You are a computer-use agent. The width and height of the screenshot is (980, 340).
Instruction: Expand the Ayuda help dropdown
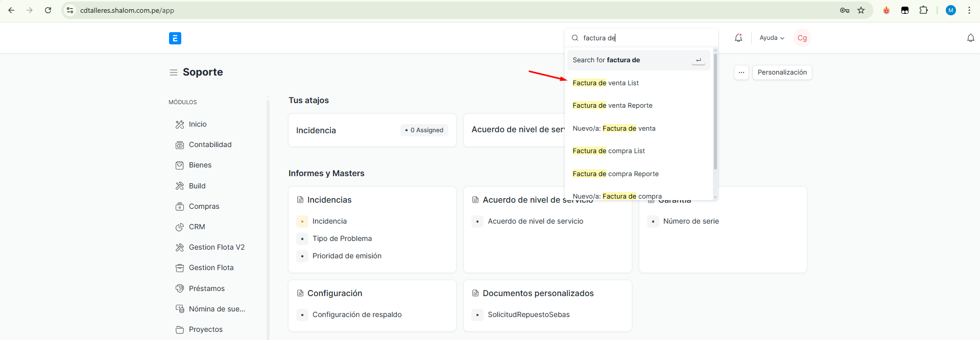[771, 38]
